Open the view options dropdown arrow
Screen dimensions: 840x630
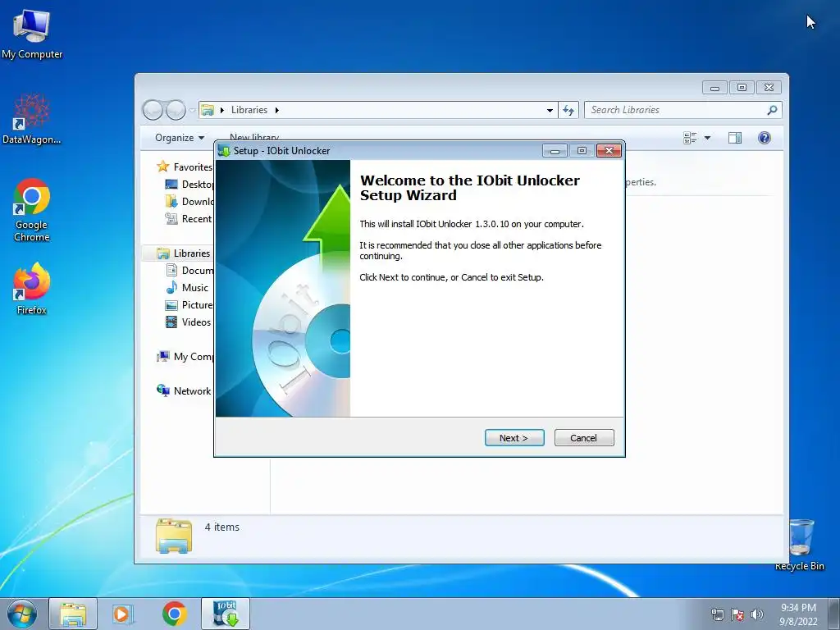point(707,138)
